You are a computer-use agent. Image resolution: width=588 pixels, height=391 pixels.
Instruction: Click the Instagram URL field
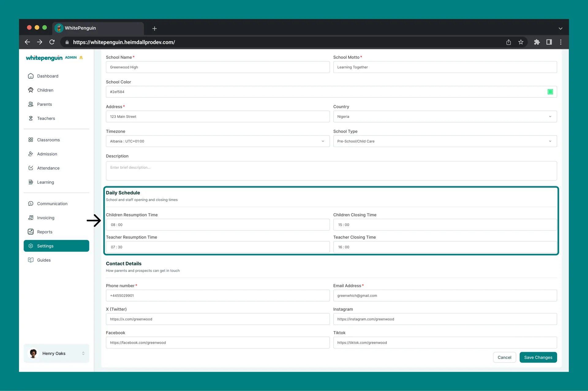point(445,319)
